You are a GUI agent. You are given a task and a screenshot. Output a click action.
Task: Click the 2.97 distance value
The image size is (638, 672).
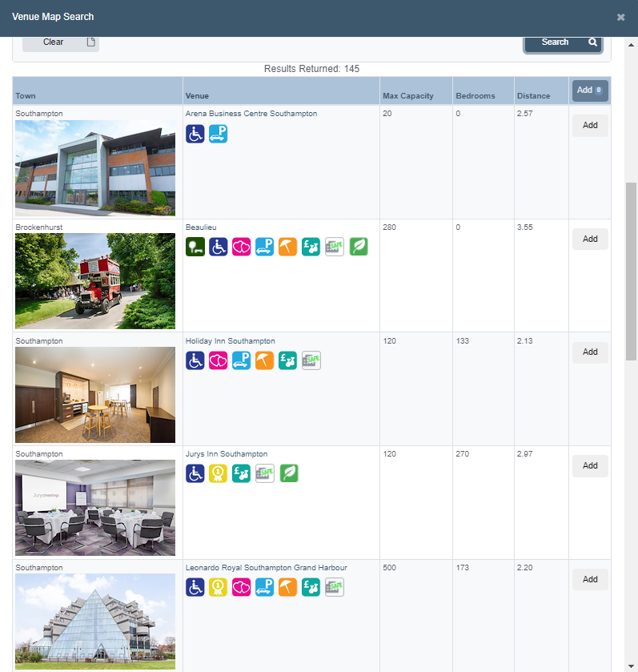525,454
